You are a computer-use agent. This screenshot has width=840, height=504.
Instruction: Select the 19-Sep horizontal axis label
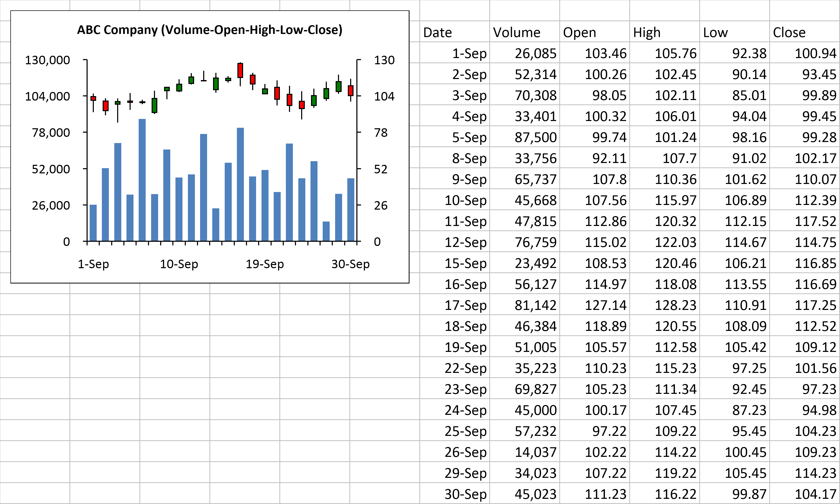click(x=265, y=264)
